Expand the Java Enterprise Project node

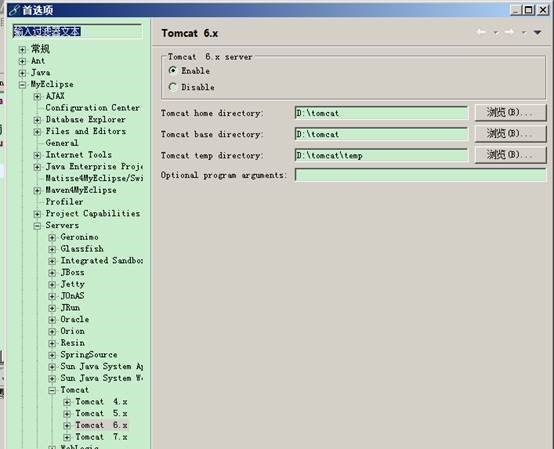tap(37, 167)
